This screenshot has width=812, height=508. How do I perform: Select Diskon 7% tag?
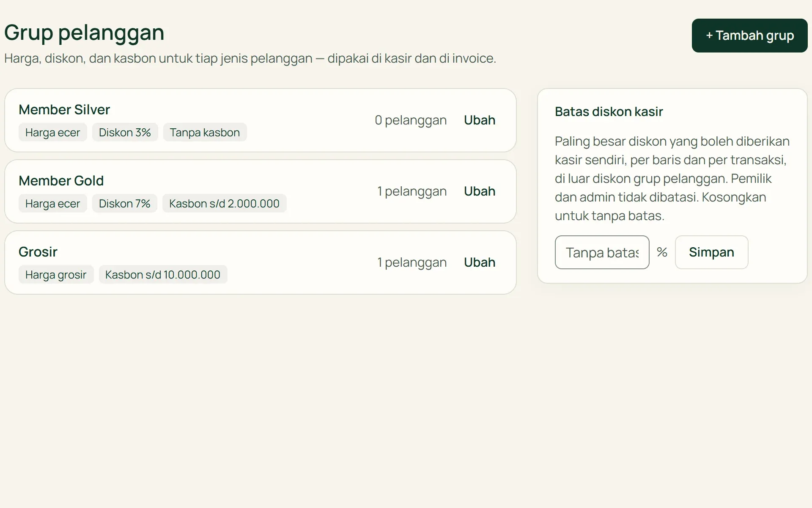124,204
